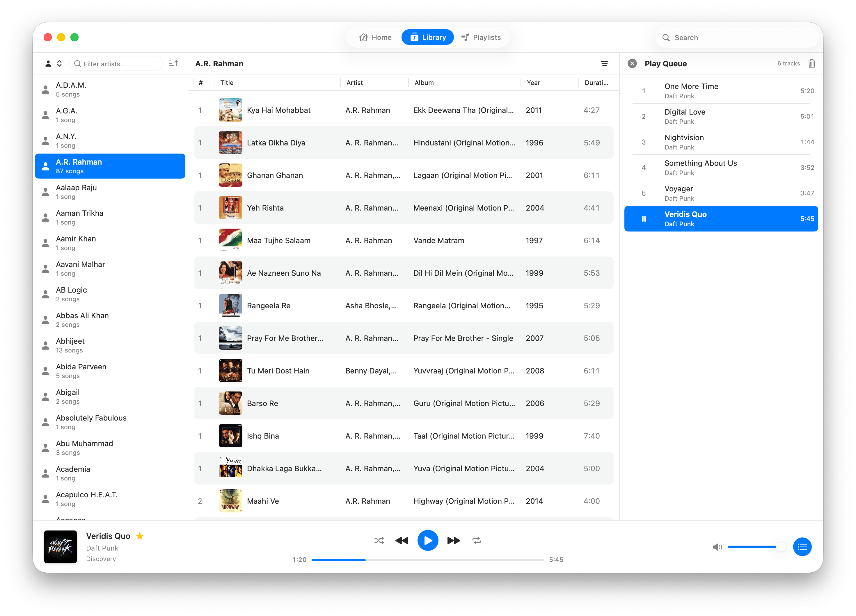Select artist AB Logic
The image size is (856, 616).
pos(110,294)
